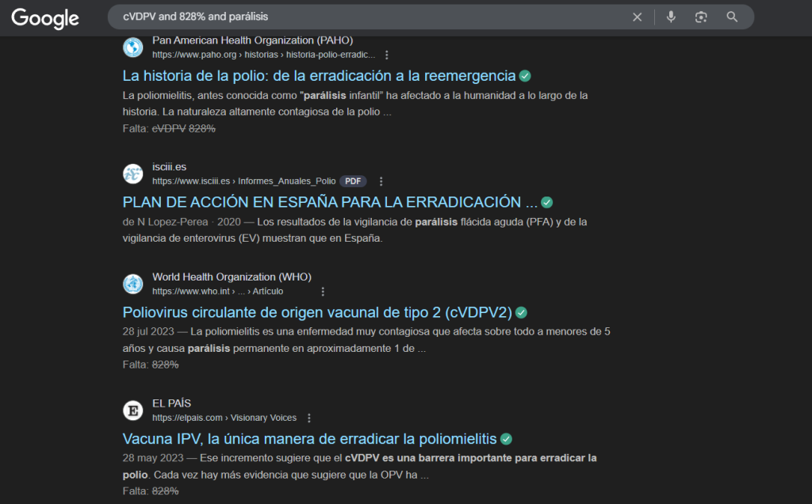Click the verified badge next to the PAHO result title
Image resolution: width=812 pixels, height=504 pixels.
(525, 76)
